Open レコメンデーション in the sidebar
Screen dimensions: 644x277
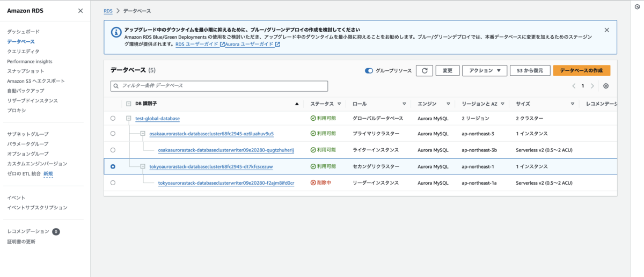[x=28, y=231]
